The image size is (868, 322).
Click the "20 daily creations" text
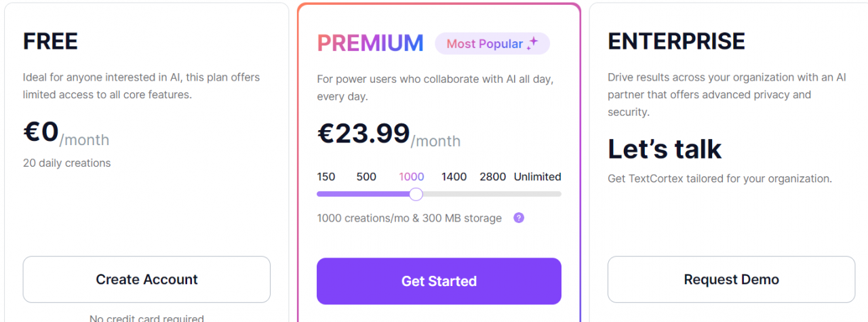pyautogui.click(x=66, y=163)
